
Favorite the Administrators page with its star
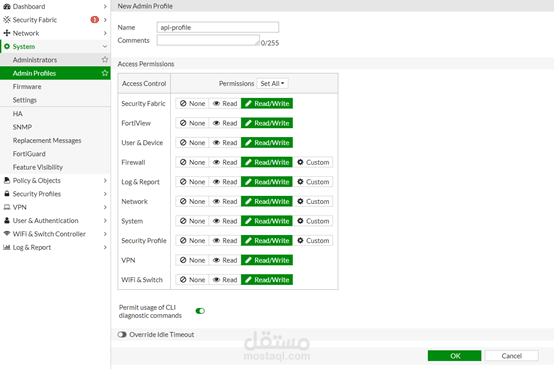click(105, 59)
